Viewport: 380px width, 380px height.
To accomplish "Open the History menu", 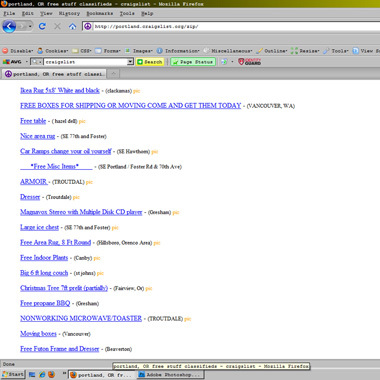I will pyautogui.click(x=69, y=13).
